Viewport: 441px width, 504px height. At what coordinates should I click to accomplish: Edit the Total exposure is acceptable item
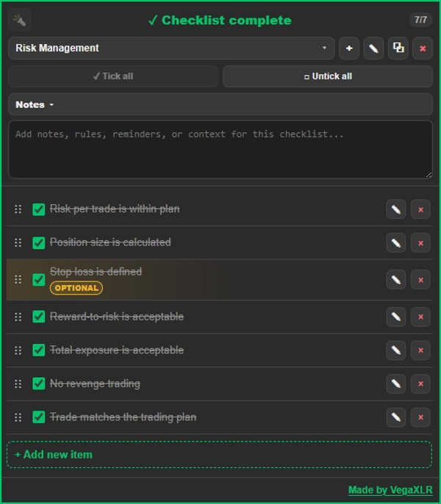click(x=396, y=350)
